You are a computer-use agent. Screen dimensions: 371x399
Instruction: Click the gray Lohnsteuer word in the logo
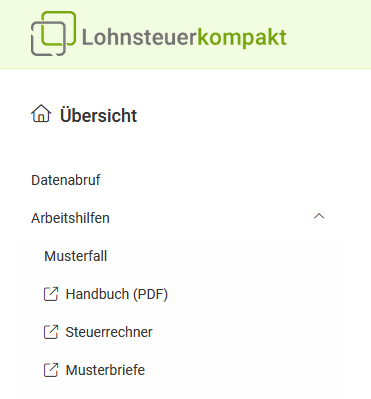coord(139,37)
